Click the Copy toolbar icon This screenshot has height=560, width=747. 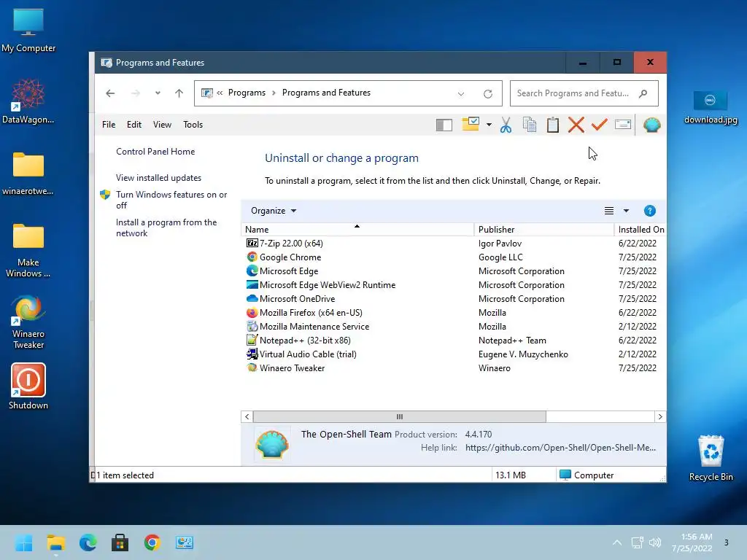[x=530, y=125]
